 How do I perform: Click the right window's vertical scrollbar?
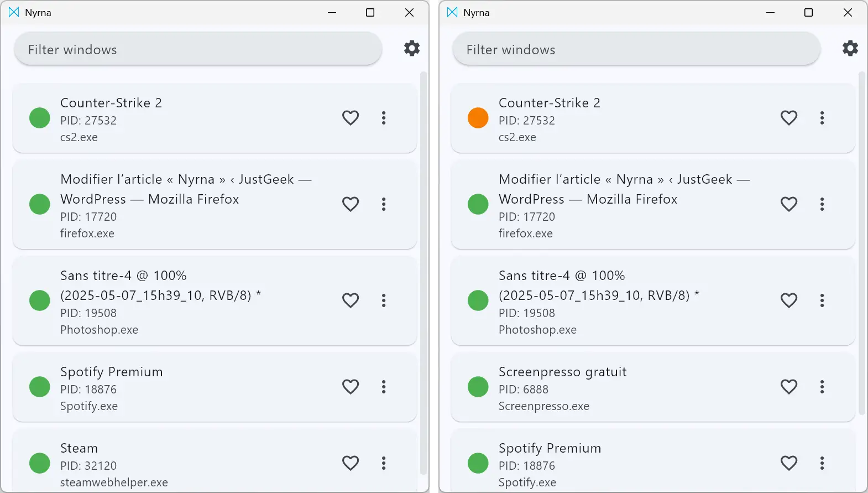pos(861,243)
